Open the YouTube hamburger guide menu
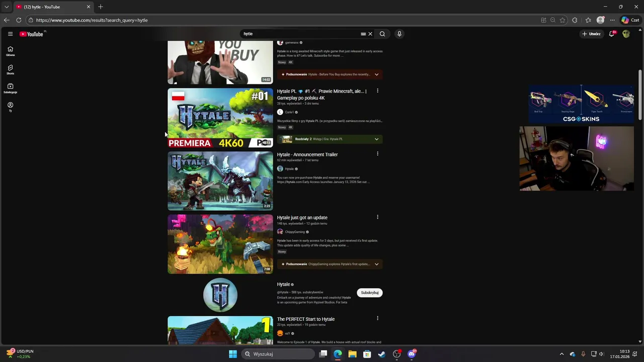Viewport: 644px width, 362px height. point(10,34)
